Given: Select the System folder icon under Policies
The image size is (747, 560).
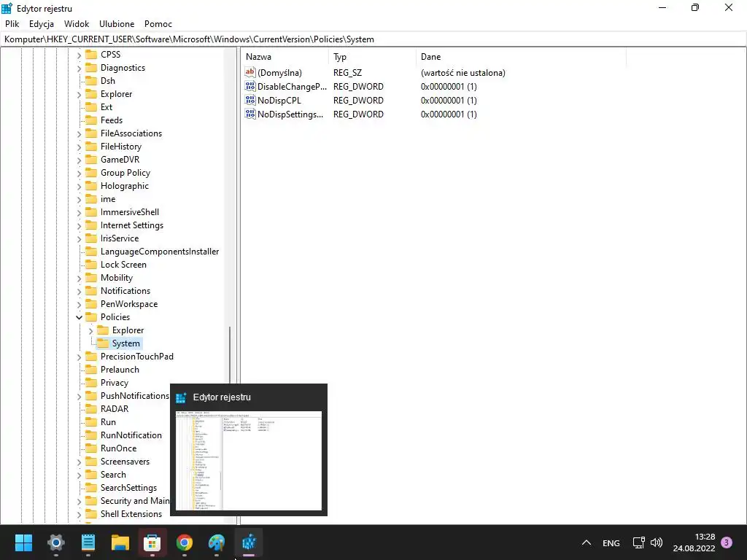Looking at the screenshot, I should click(102, 343).
